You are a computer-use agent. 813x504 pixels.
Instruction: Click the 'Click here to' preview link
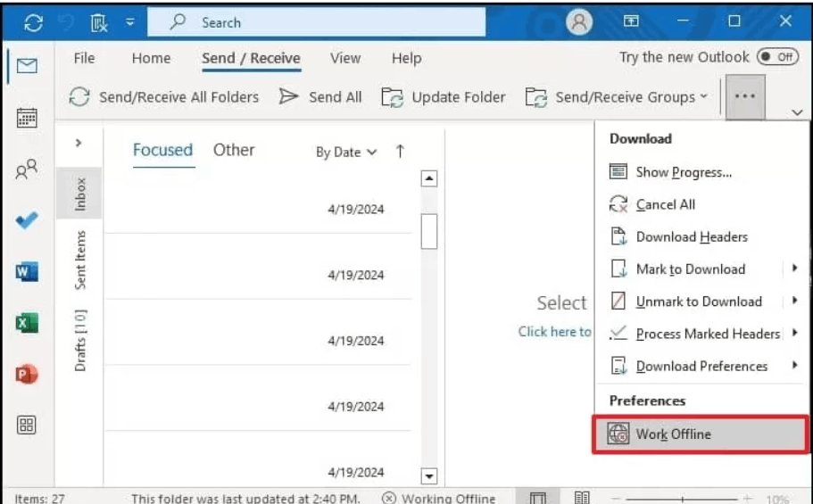[554, 332]
